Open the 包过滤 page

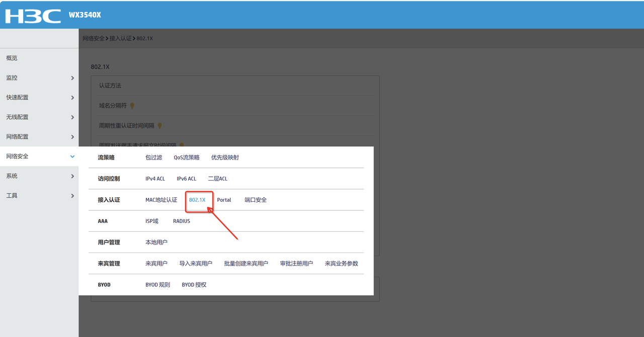pos(154,157)
